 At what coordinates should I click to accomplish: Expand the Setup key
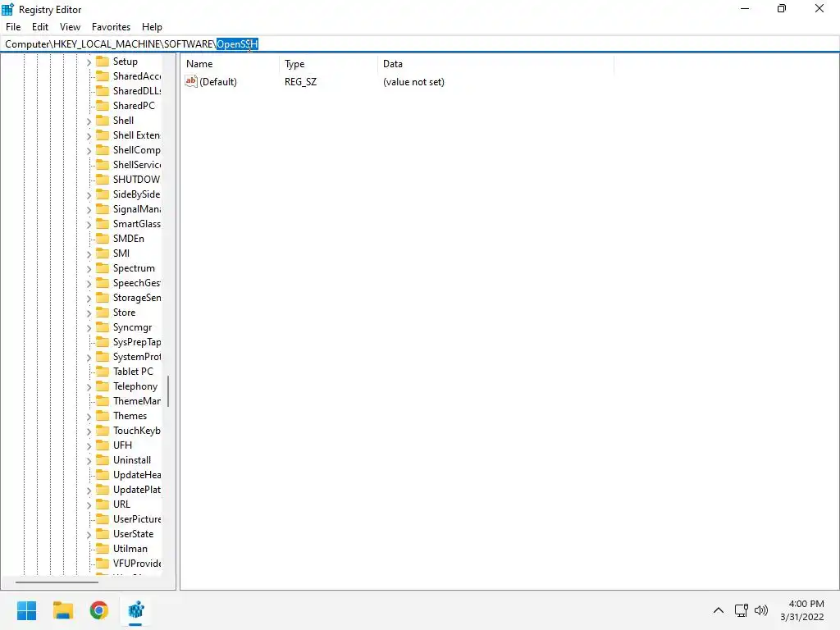click(89, 62)
